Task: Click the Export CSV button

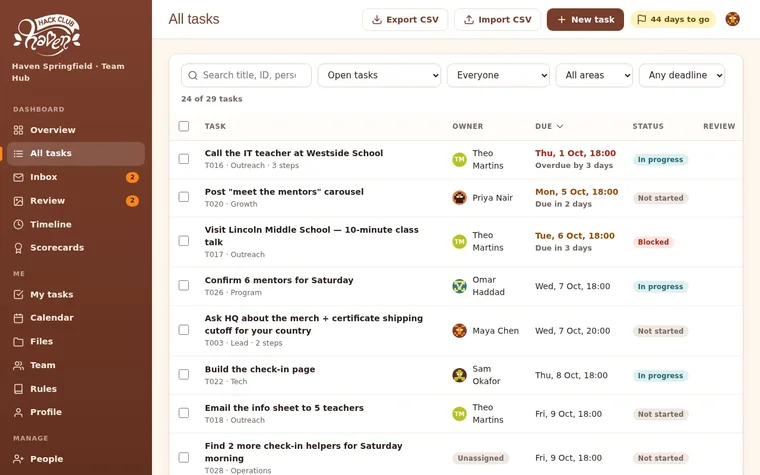Action: tap(405, 19)
